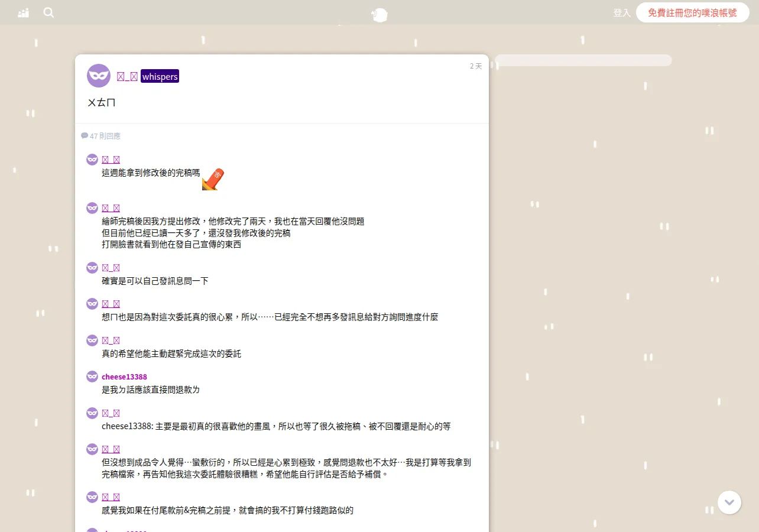The image size is (759, 532).
Task: Click avatar beside reply '確實是可以自己發訊息問一下'
Action: pos(92,268)
